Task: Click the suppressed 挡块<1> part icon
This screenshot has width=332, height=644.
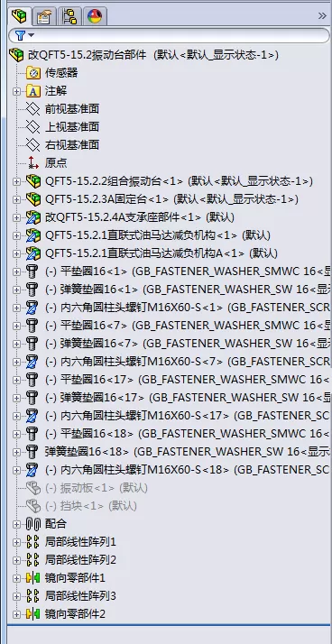Action: click(x=33, y=506)
